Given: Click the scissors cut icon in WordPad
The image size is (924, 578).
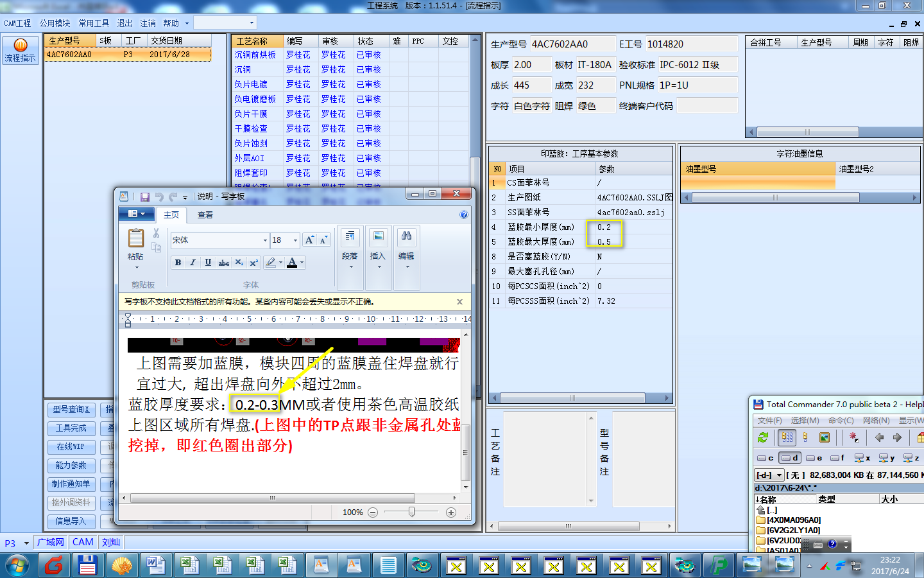Looking at the screenshot, I should click(x=156, y=232).
